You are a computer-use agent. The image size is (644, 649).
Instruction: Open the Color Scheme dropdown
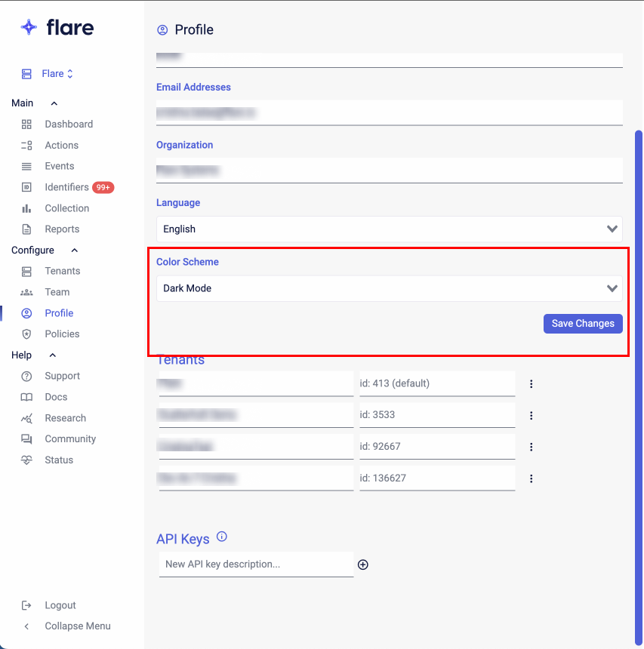389,288
